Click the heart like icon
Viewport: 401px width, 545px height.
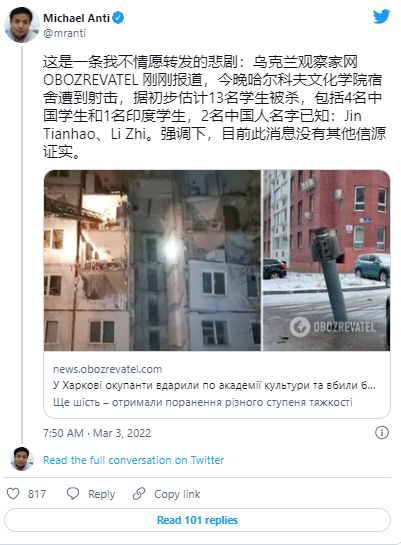[13, 494]
